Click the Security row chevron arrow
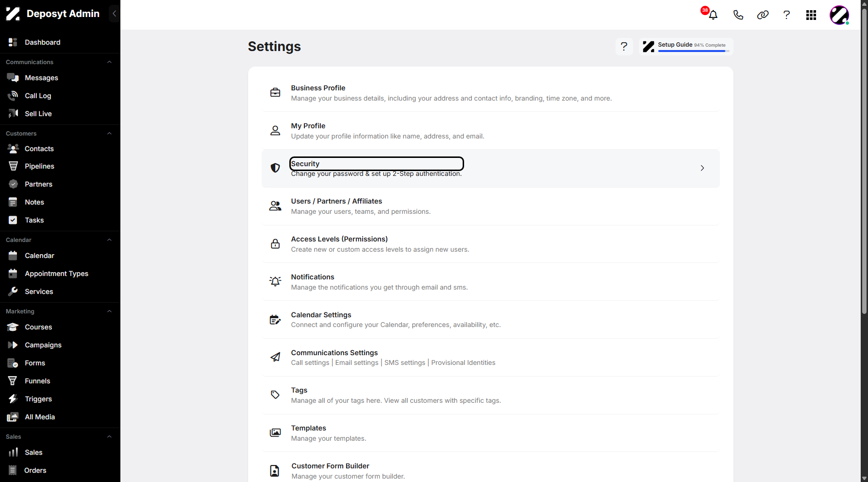This screenshot has height=482, width=868. click(x=702, y=168)
